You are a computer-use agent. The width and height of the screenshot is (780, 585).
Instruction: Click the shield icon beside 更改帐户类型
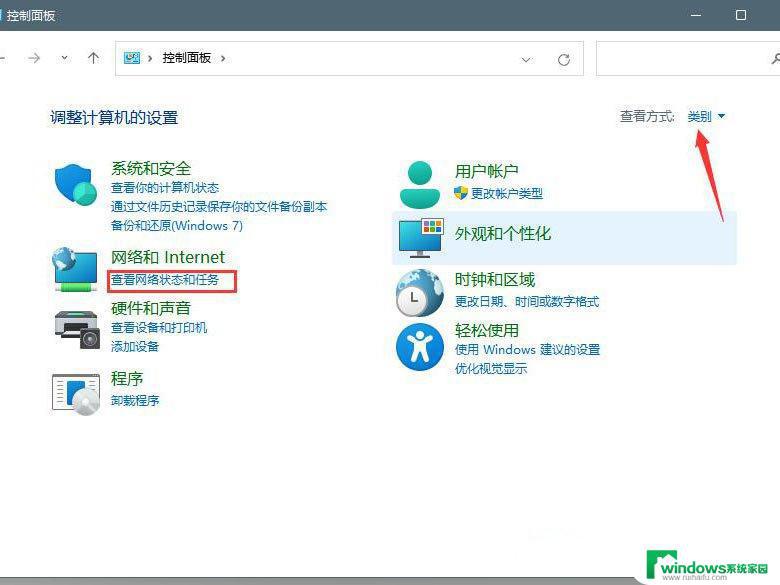tap(461, 193)
